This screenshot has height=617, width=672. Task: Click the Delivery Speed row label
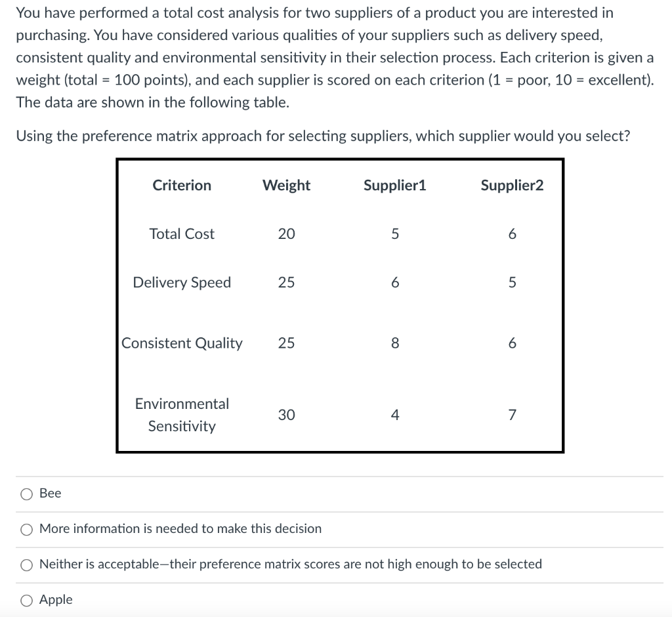click(182, 282)
